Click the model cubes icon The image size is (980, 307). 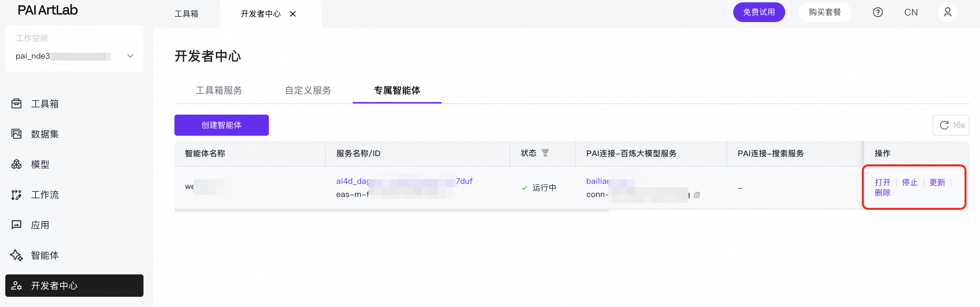click(16, 164)
